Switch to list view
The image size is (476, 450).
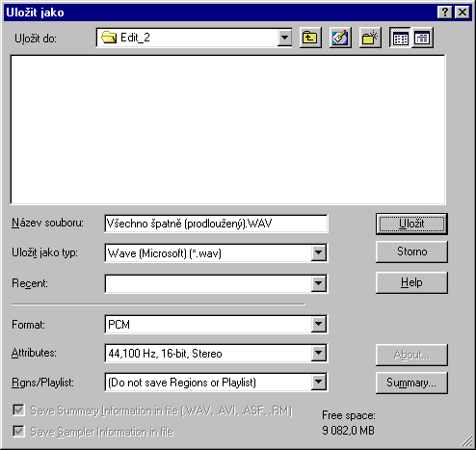click(400, 38)
